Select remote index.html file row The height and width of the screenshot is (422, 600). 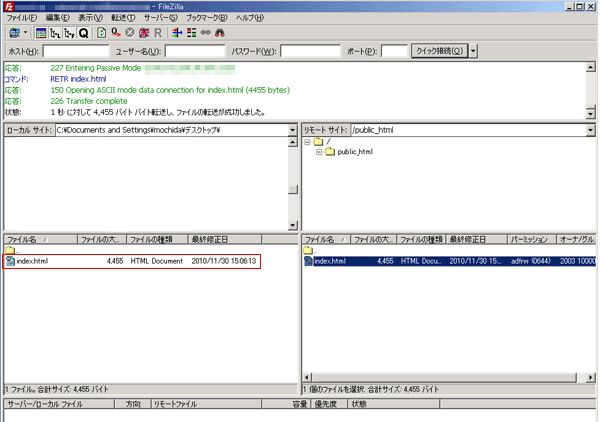[449, 261]
